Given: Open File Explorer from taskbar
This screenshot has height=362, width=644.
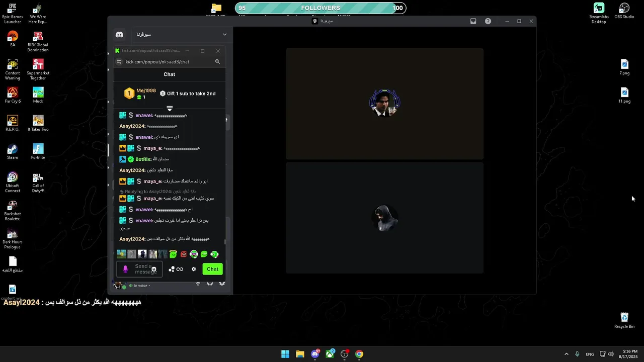Looking at the screenshot, I should [x=300, y=354].
